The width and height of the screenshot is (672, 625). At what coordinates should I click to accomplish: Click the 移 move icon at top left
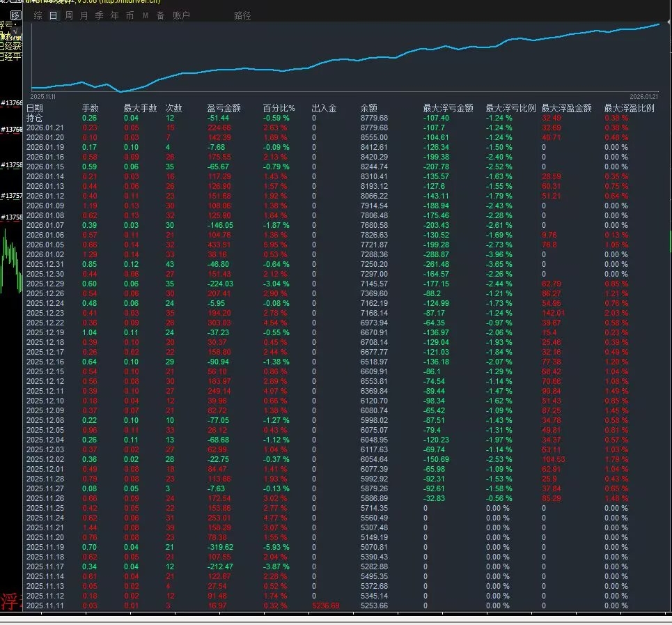16,15
